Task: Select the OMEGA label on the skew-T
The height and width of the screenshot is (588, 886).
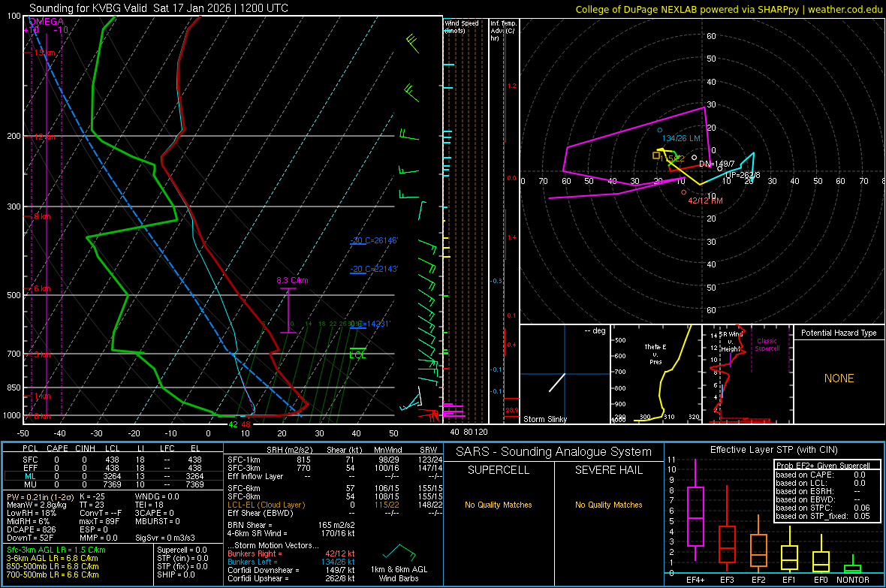Action: tap(47, 22)
